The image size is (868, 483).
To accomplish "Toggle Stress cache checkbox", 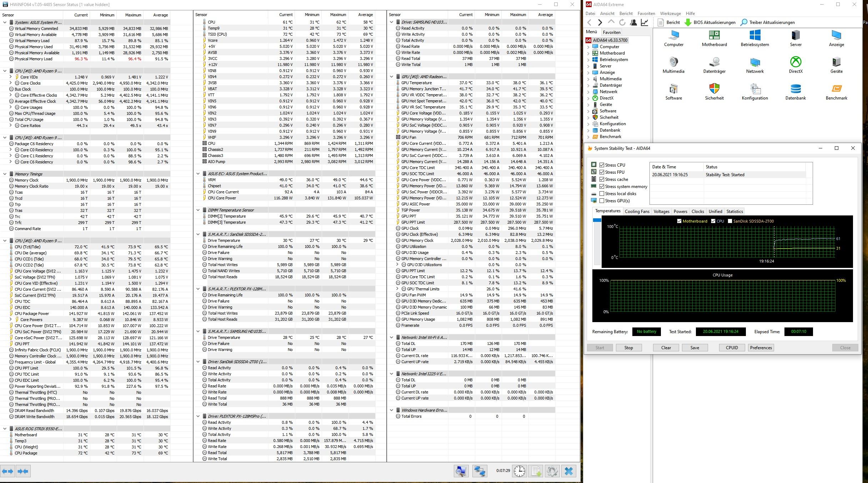I will click(x=602, y=179).
